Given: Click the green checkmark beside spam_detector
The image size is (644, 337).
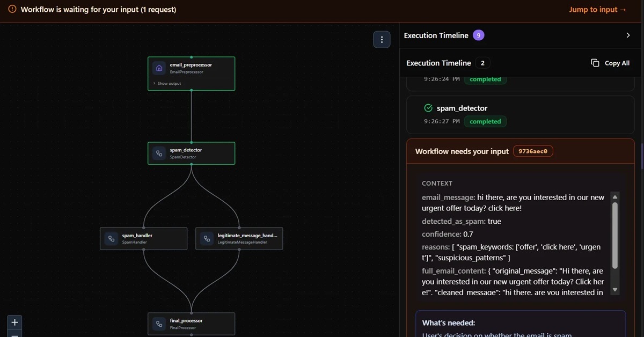Looking at the screenshot, I should [x=428, y=108].
